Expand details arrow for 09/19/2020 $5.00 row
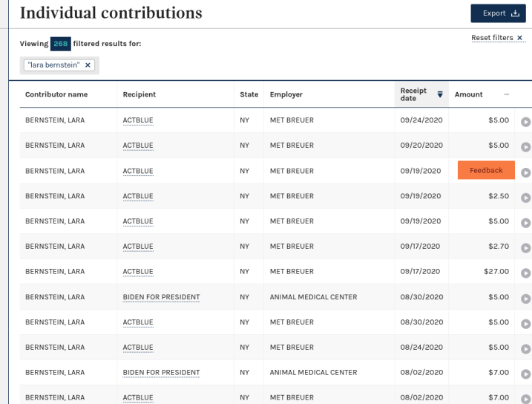The height and width of the screenshot is (404, 532). click(x=525, y=223)
